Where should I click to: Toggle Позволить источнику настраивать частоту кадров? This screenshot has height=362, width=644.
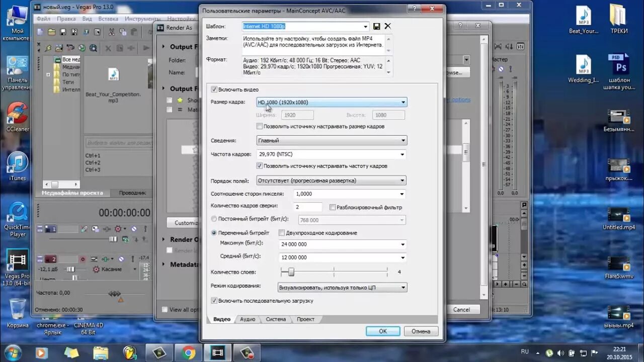pyautogui.click(x=260, y=165)
